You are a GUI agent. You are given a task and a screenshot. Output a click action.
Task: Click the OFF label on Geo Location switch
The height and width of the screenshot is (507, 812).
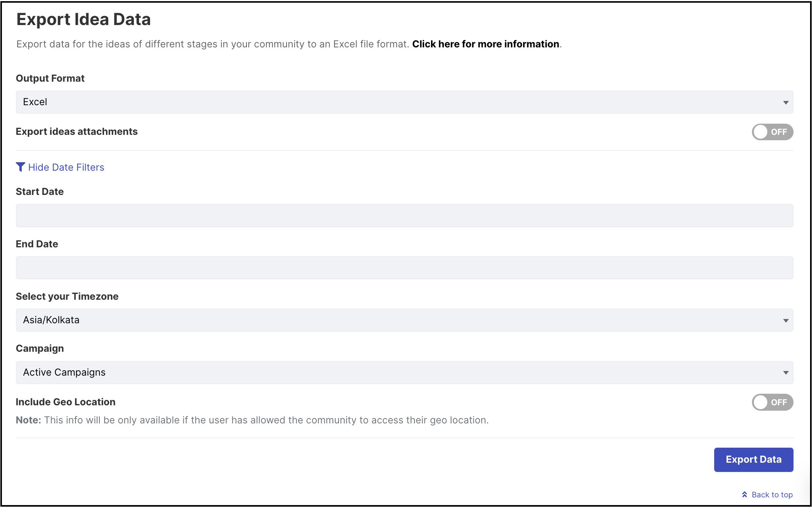[x=779, y=402]
